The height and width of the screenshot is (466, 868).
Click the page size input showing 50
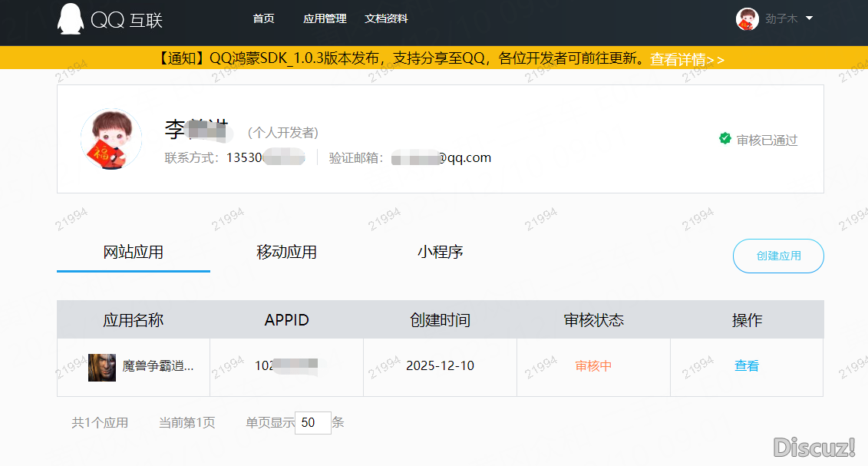[x=312, y=422]
